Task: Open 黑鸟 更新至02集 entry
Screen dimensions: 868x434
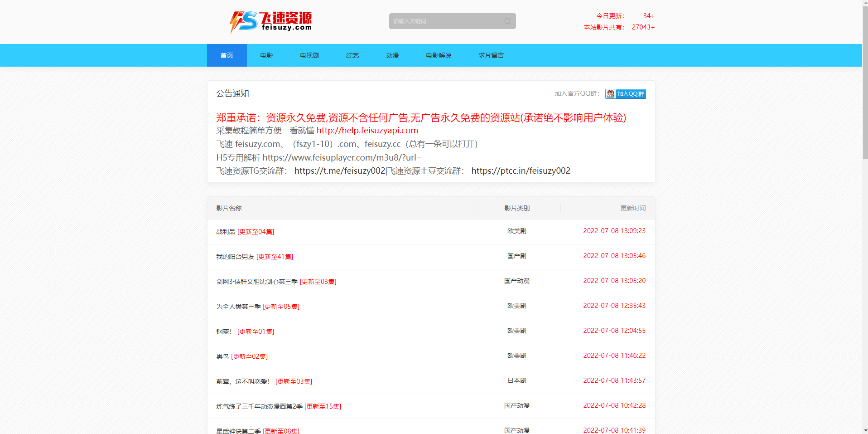Action: pyautogui.click(x=242, y=356)
